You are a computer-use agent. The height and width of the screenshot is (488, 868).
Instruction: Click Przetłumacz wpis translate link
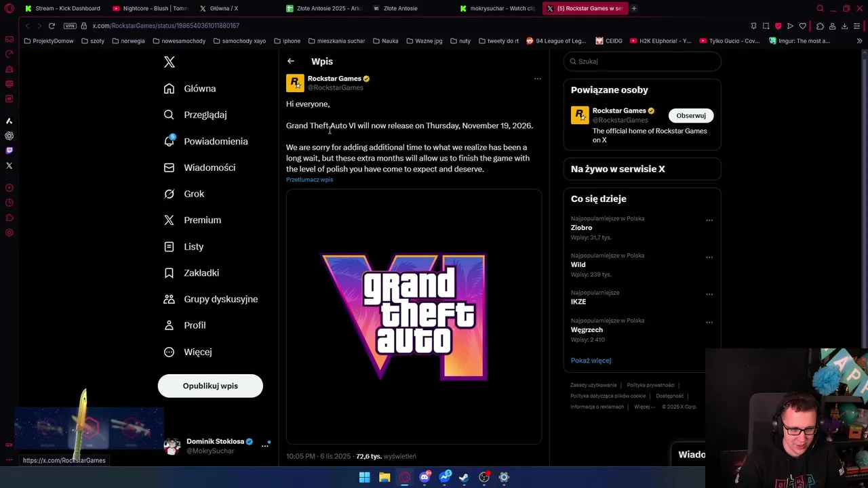[x=309, y=180]
